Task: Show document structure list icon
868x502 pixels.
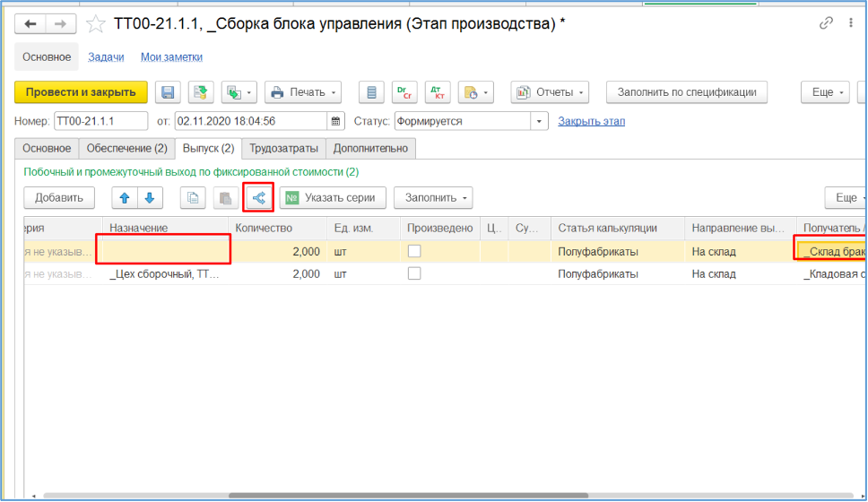Action: [371, 92]
